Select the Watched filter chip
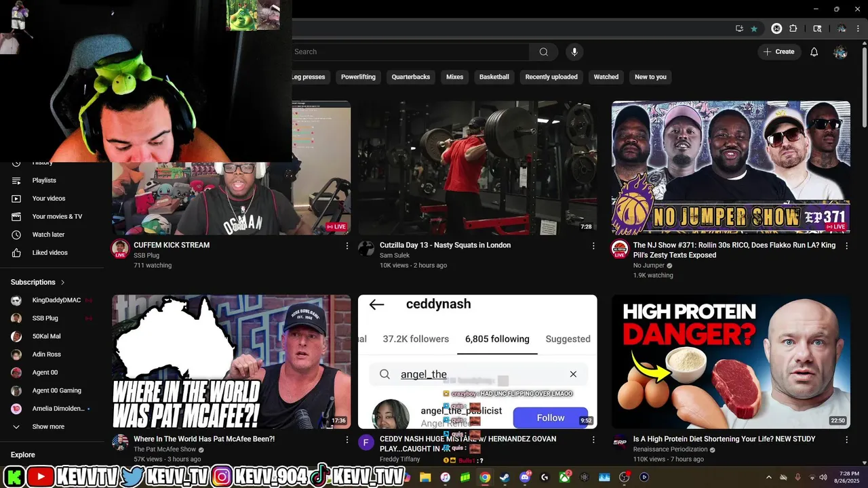868x488 pixels. tap(606, 77)
